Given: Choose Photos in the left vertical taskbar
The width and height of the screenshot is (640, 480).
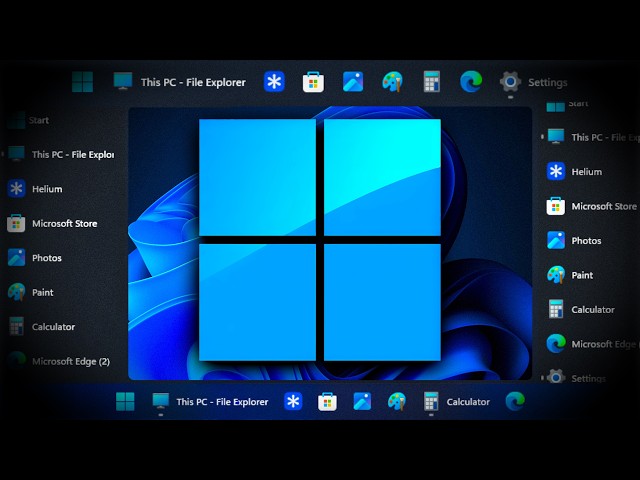Looking at the screenshot, I should [x=35, y=258].
